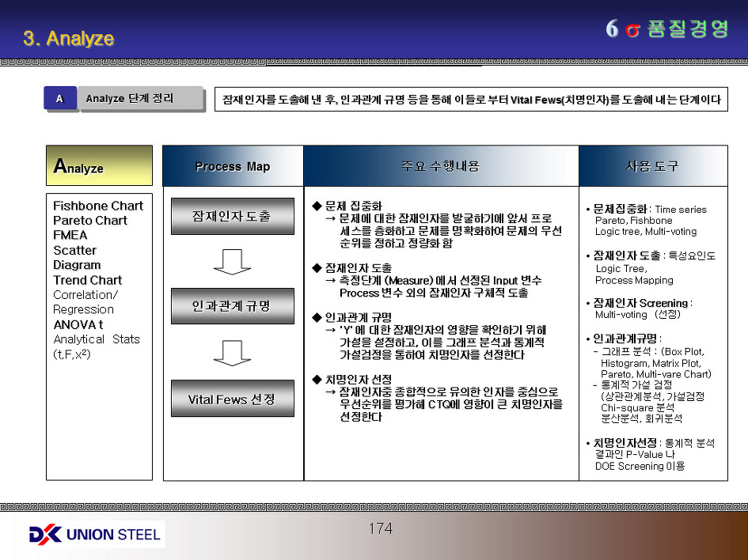Click the yellow Analyze header box

99,165
